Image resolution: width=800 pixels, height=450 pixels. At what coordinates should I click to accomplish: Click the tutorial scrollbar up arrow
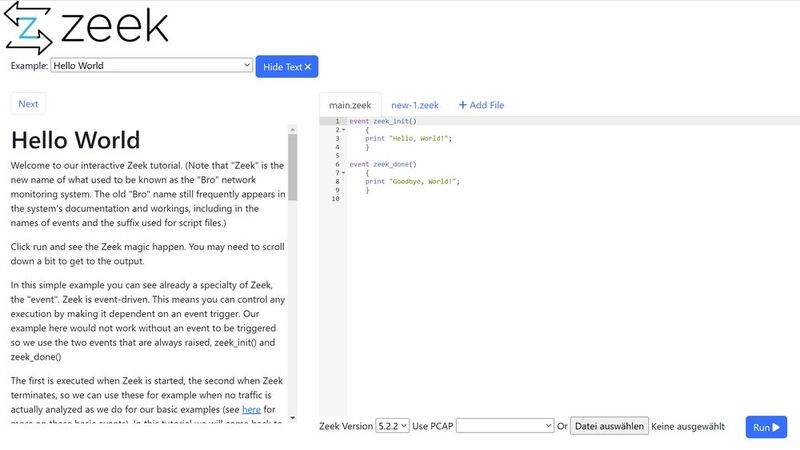[292, 129]
